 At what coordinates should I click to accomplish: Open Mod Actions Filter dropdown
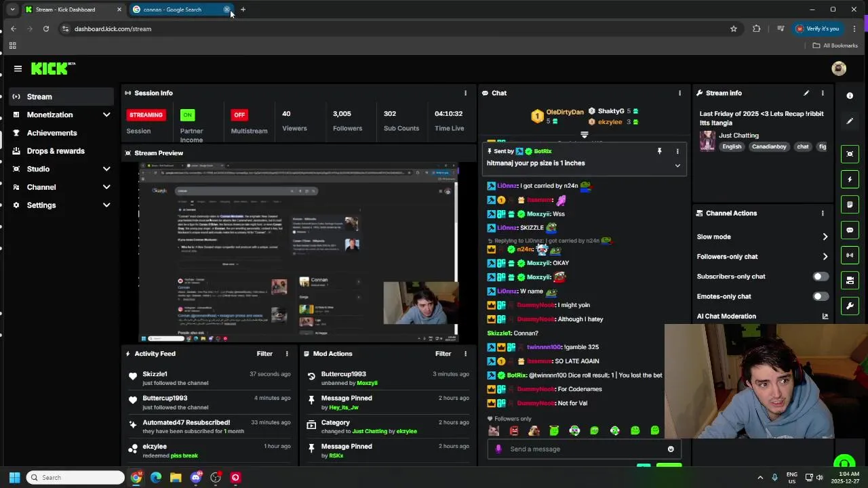tap(443, 354)
